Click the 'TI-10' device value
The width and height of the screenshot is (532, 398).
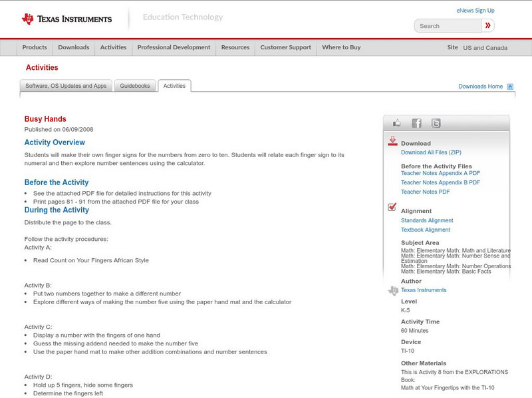[x=408, y=351]
